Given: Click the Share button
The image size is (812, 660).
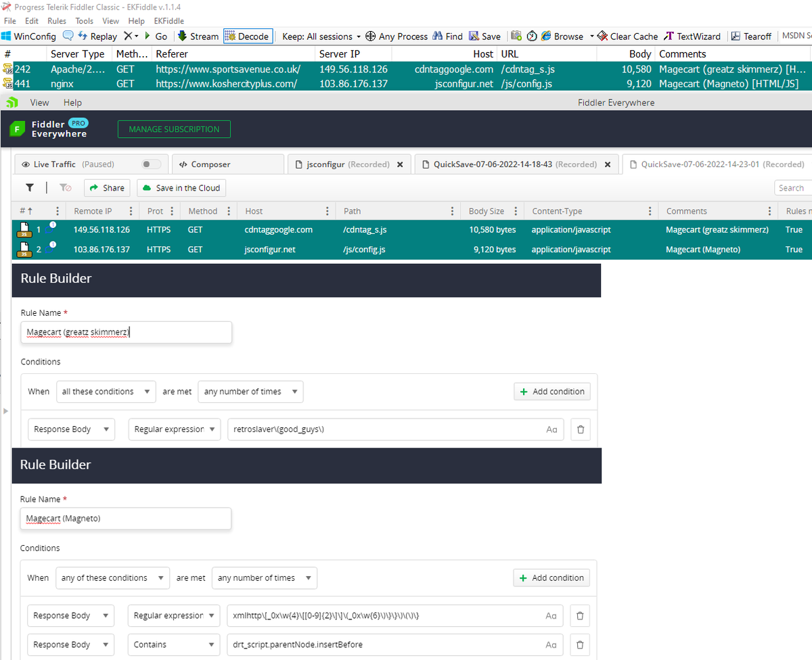Looking at the screenshot, I should pyautogui.click(x=107, y=188).
